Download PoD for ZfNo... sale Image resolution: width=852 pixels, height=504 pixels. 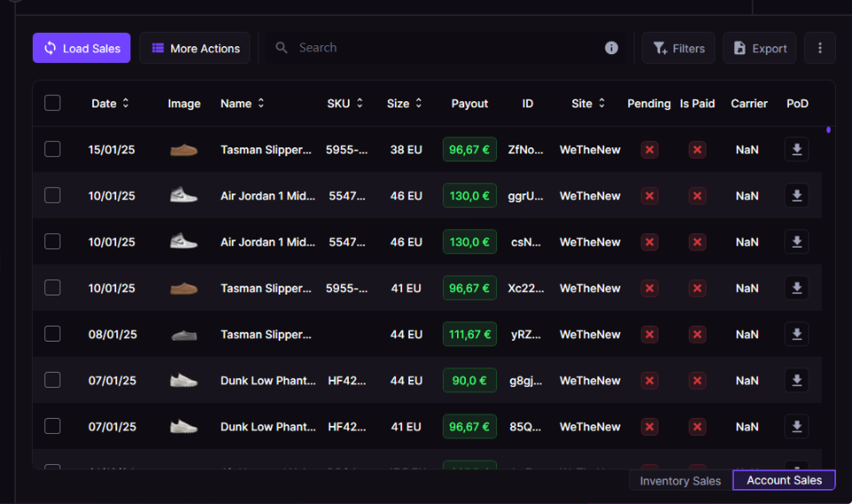(x=797, y=149)
